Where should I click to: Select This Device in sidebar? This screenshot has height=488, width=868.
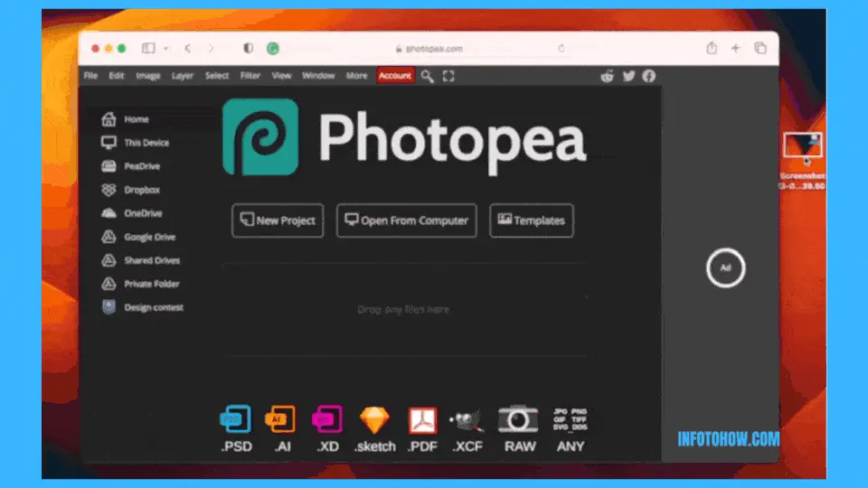click(x=135, y=143)
